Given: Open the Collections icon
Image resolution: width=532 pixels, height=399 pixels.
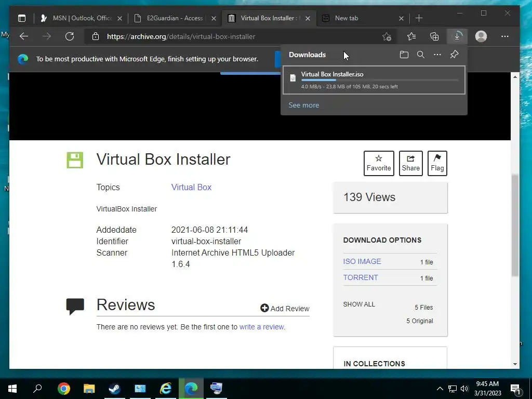Looking at the screenshot, I should tap(434, 36).
